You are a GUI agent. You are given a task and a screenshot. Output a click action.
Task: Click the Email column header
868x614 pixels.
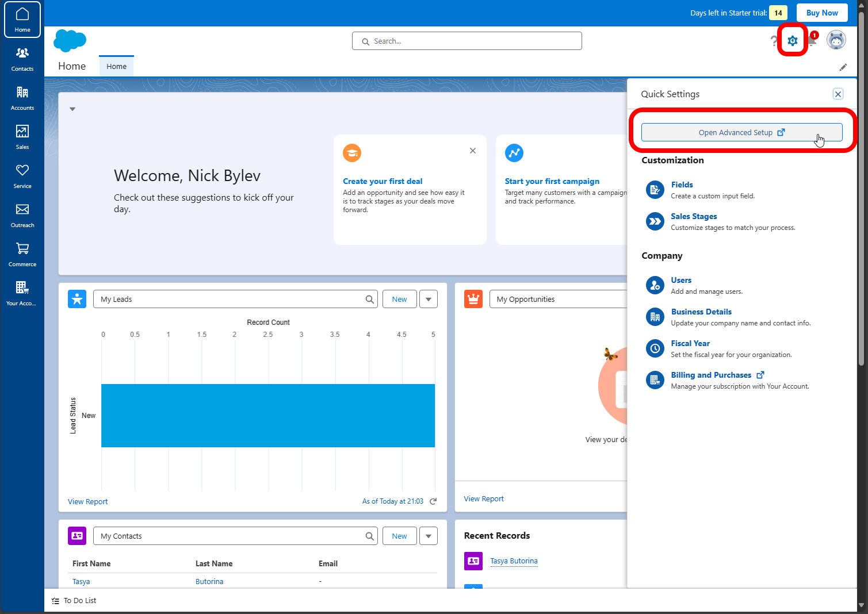[328, 564]
